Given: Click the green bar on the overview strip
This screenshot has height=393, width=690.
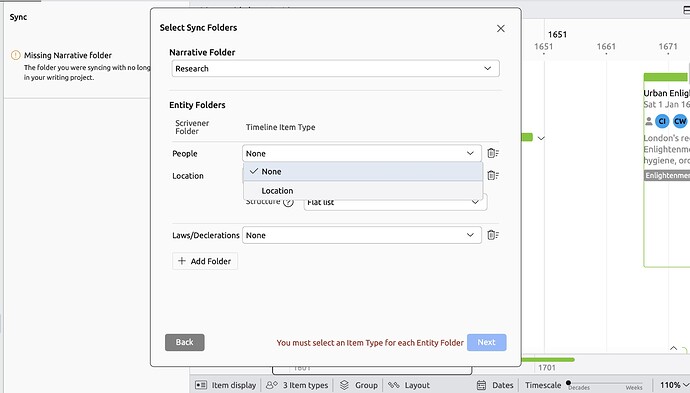Looking at the screenshot, I should click(548, 360).
